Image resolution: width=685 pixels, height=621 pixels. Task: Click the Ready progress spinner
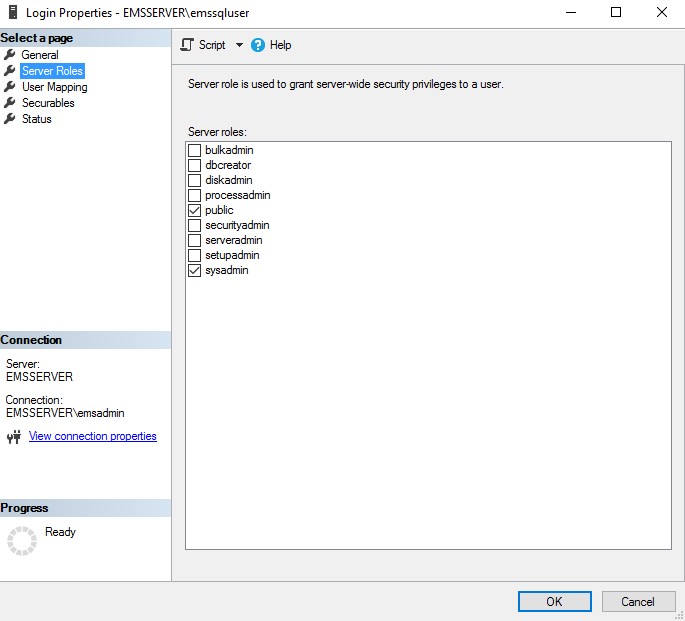22,541
